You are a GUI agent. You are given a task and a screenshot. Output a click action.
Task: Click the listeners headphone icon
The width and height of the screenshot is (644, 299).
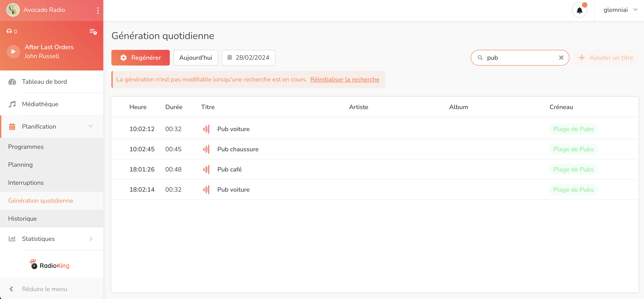[x=9, y=31]
